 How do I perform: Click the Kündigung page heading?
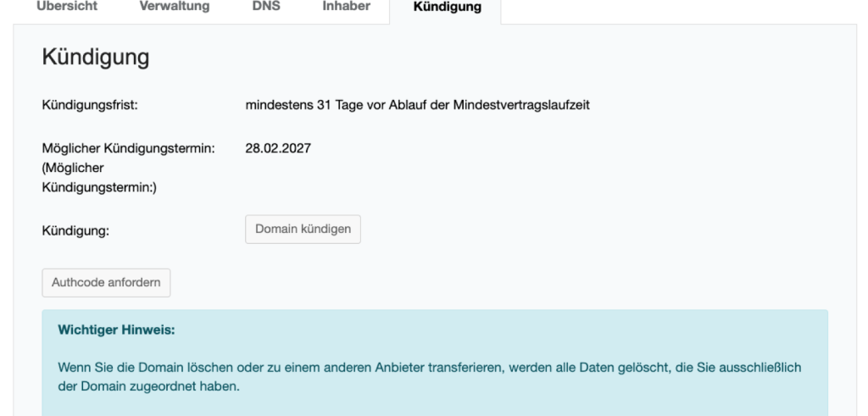pyautogui.click(x=96, y=57)
